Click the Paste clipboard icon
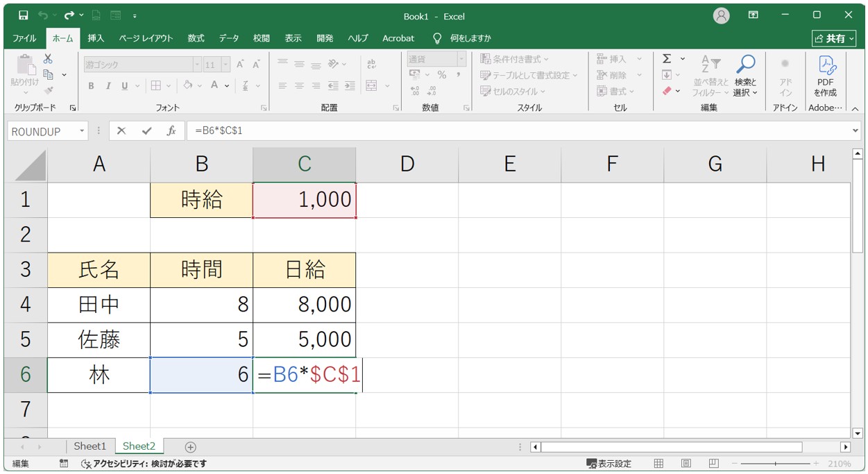This screenshot has width=868, height=474. [x=25, y=65]
